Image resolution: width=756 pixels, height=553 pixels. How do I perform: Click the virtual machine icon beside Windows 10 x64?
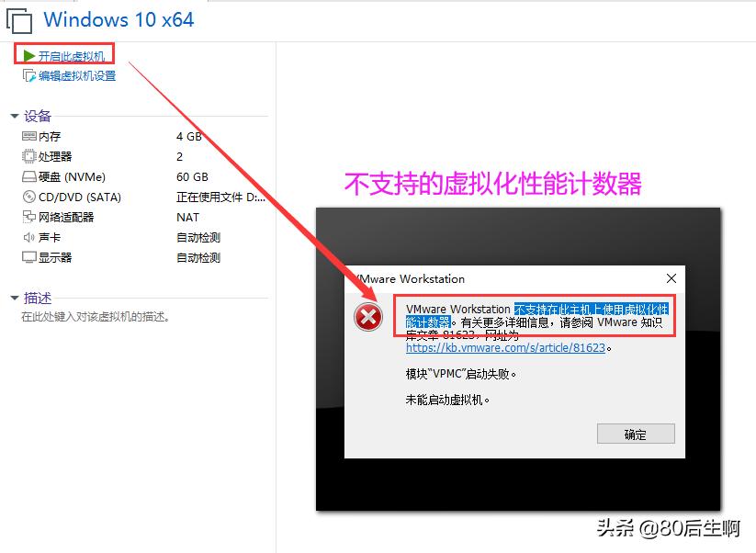click(20, 18)
